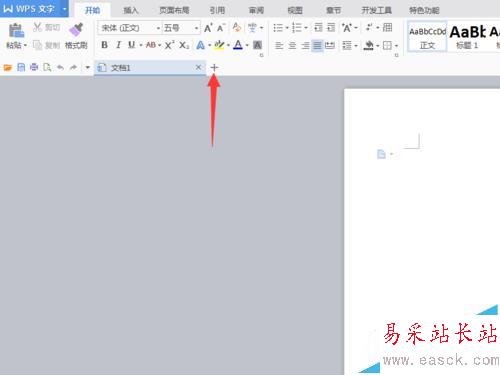The width and height of the screenshot is (500, 375).
Task: Switch to the 插入 ribbon tab
Action: tap(131, 10)
